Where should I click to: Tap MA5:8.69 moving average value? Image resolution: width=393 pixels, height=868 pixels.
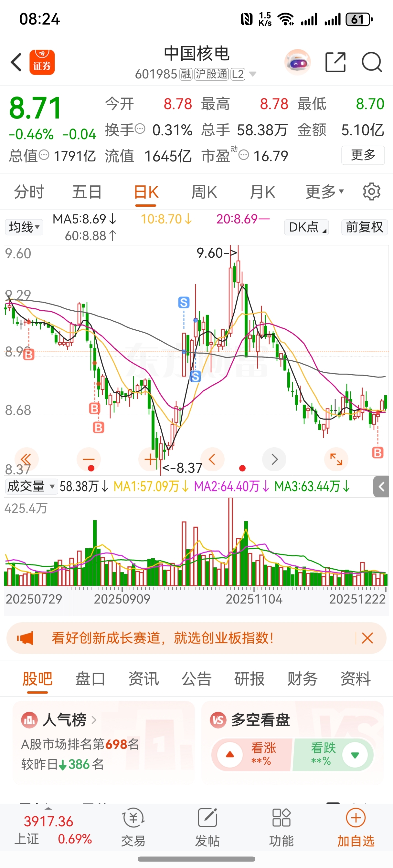(84, 219)
